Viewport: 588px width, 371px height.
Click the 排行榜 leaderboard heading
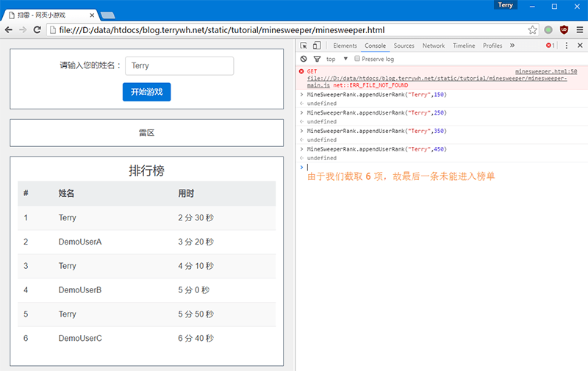[x=146, y=171]
